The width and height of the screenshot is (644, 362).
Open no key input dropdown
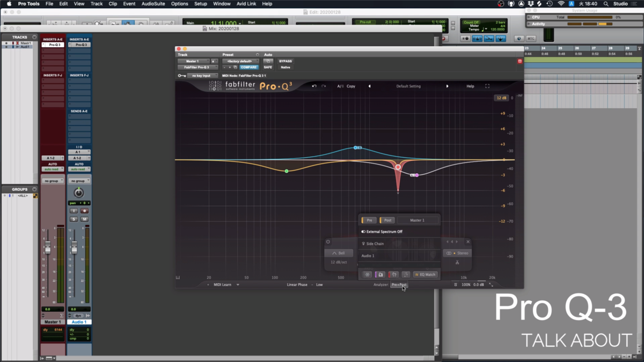point(203,76)
